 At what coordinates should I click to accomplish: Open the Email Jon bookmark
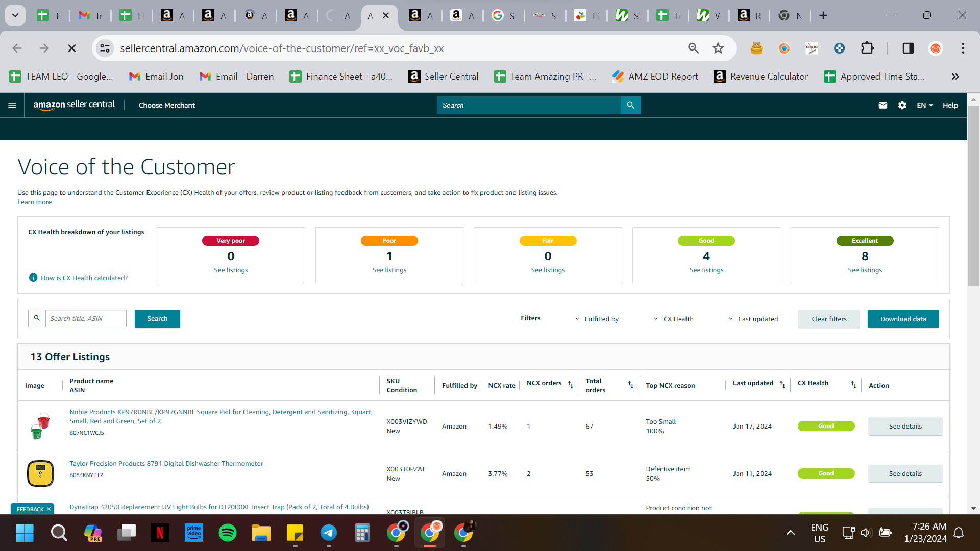tap(156, 77)
